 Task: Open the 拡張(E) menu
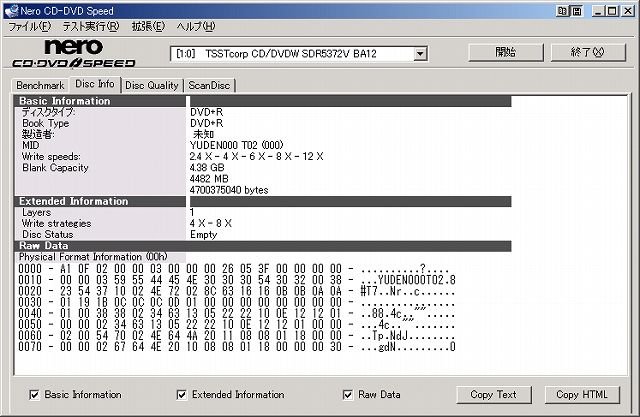[148, 27]
